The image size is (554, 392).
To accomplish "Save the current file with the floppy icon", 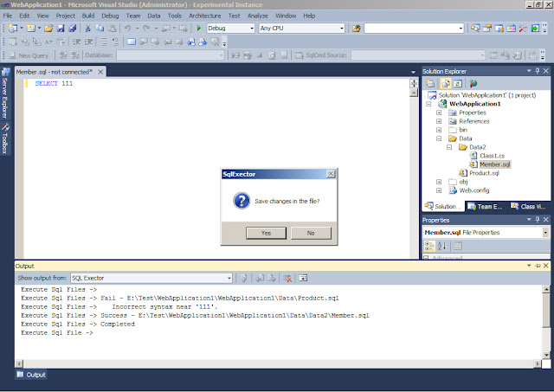I will [x=61, y=29].
